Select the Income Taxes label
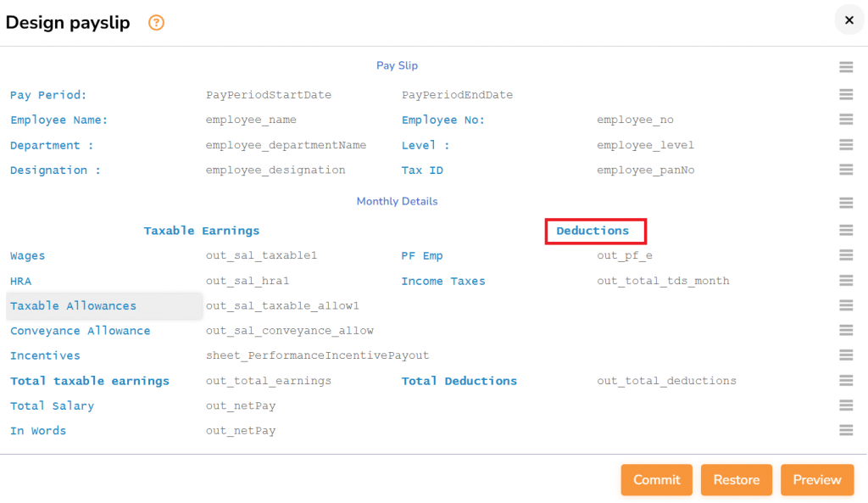Image resolution: width=868 pixels, height=503 pixels. click(443, 281)
